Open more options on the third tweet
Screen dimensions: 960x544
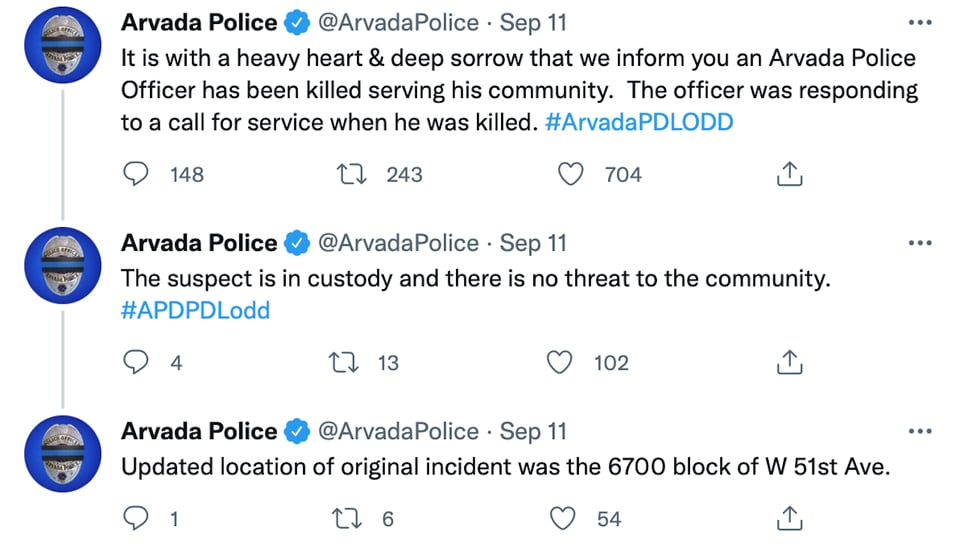click(x=920, y=431)
